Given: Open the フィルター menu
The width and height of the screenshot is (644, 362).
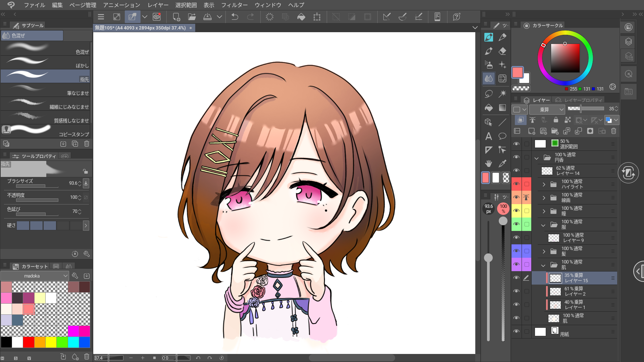Looking at the screenshot, I should [234, 5].
